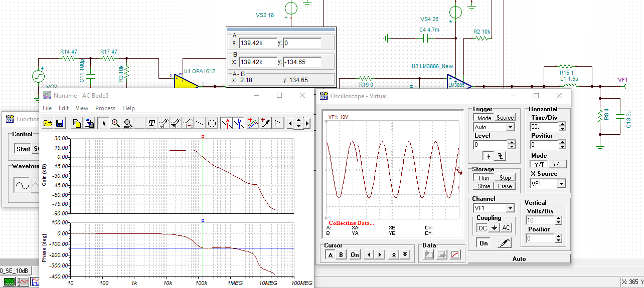Select the Zoom in magnifier tool
The image size is (644, 288).
pos(115,123)
